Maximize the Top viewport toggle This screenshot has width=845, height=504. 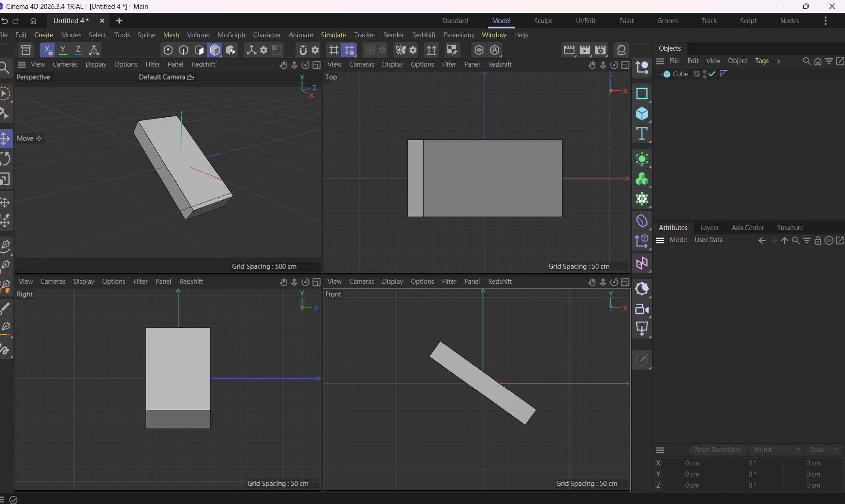625,65
